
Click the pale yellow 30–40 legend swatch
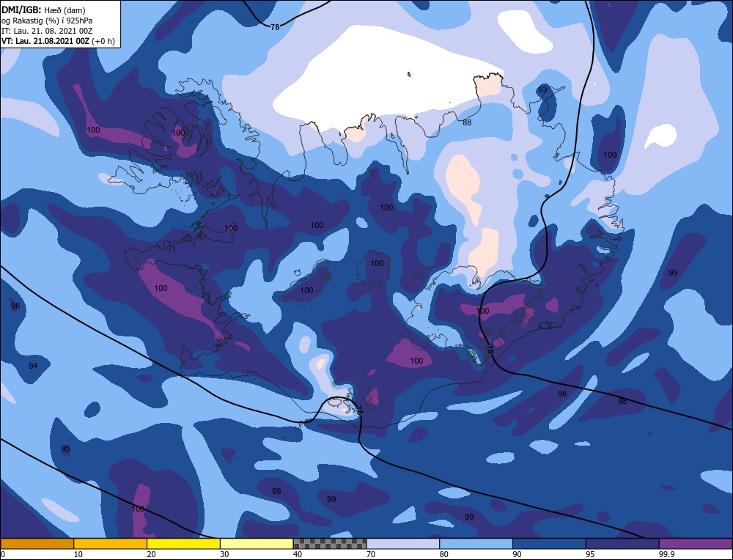tap(257, 544)
